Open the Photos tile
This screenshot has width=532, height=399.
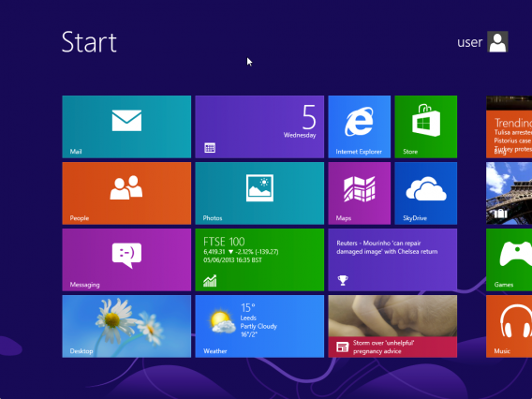click(x=259, y=193)
